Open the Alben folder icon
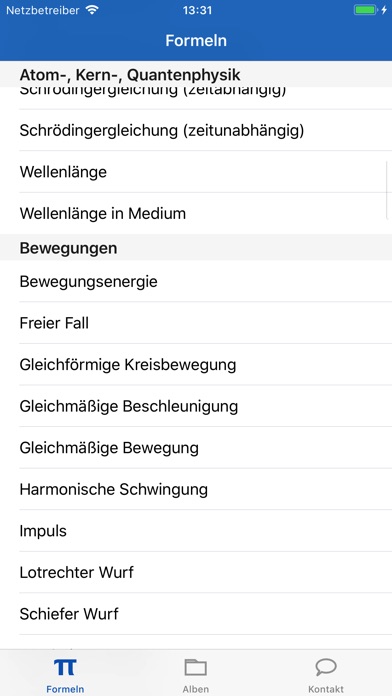Image resolution: width=392 pixels, height=696 pixels. [195, 667]
